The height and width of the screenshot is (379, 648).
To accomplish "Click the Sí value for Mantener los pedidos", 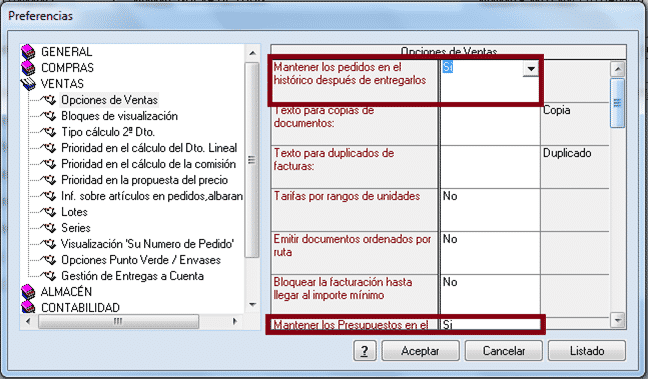I will (448, 67).
